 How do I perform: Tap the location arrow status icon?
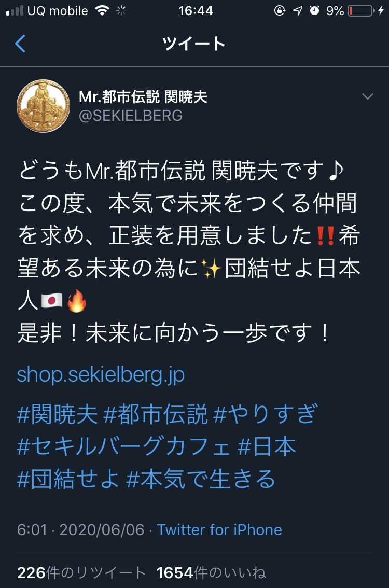coord(298,11)
